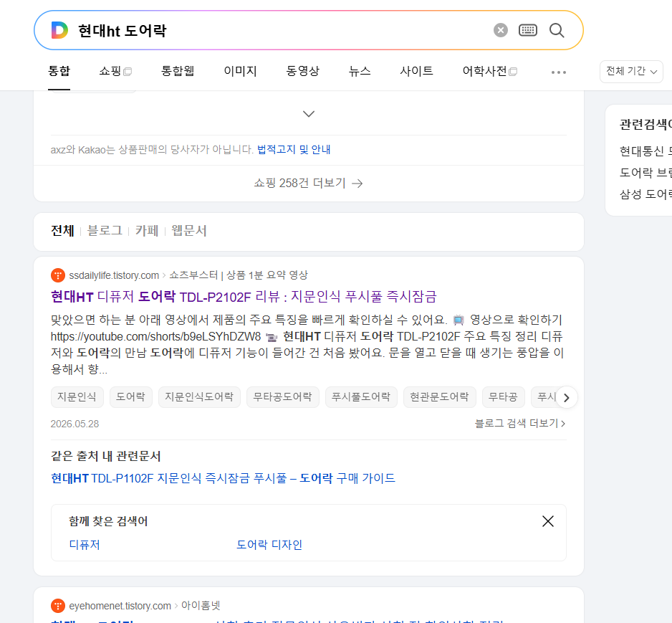672x623 pixels.
Task: Filter results by 블로그
Action: pyautogui.click(x=105, y=231)
